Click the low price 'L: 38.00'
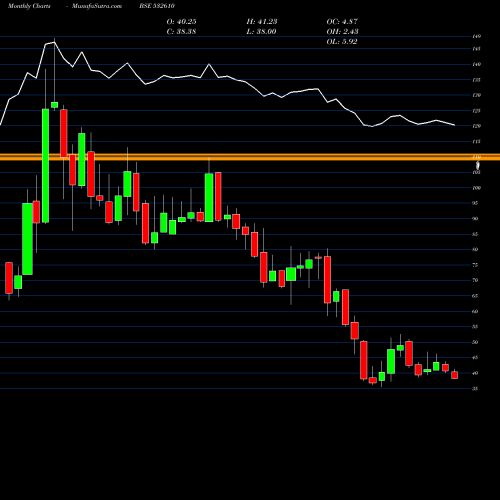This screenshot has width=500, height=500. point(262,32)
